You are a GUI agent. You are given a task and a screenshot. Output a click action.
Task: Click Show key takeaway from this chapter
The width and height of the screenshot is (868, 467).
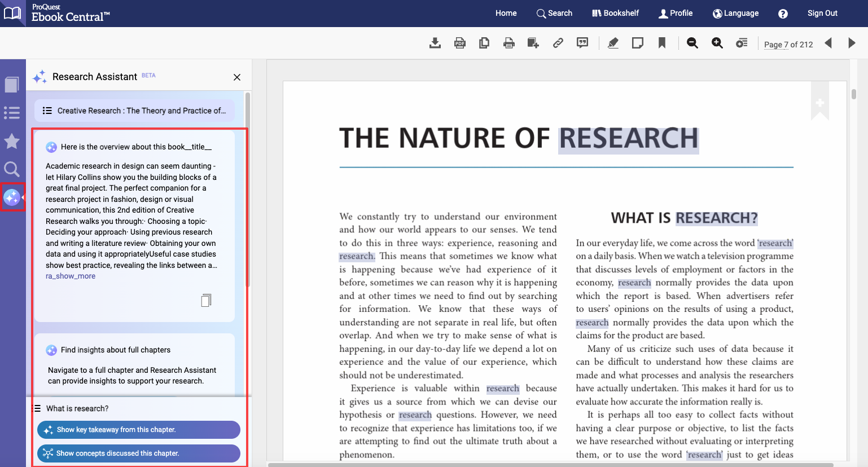(139, 430)
